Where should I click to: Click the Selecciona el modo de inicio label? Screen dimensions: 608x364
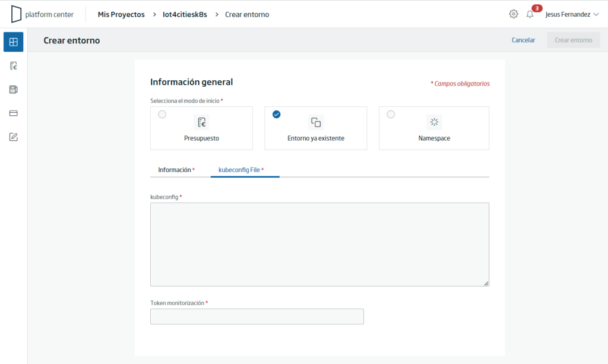(x=186, y=101)
